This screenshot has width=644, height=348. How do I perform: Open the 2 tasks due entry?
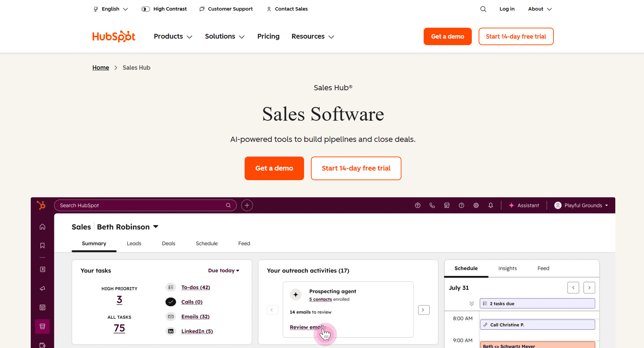pos(537,304)
